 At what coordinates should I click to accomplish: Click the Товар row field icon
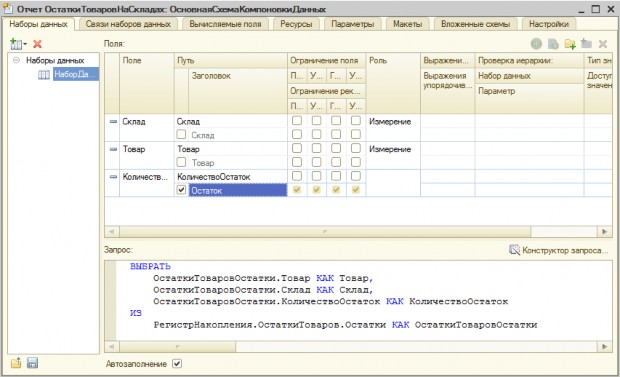(x=113, y=149)
